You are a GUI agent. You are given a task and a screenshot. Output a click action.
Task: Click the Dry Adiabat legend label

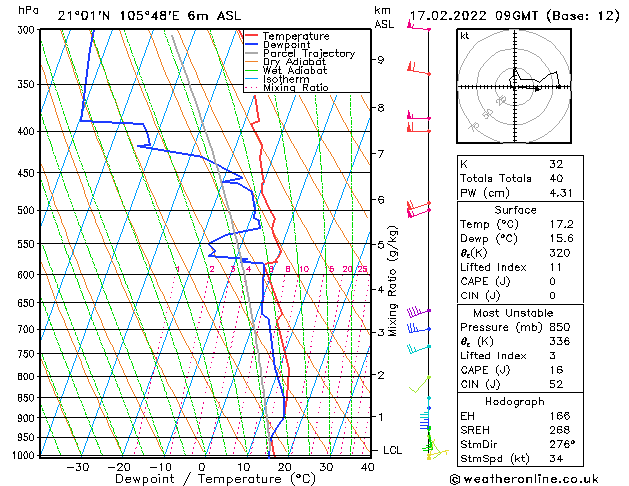click(294, 62)
